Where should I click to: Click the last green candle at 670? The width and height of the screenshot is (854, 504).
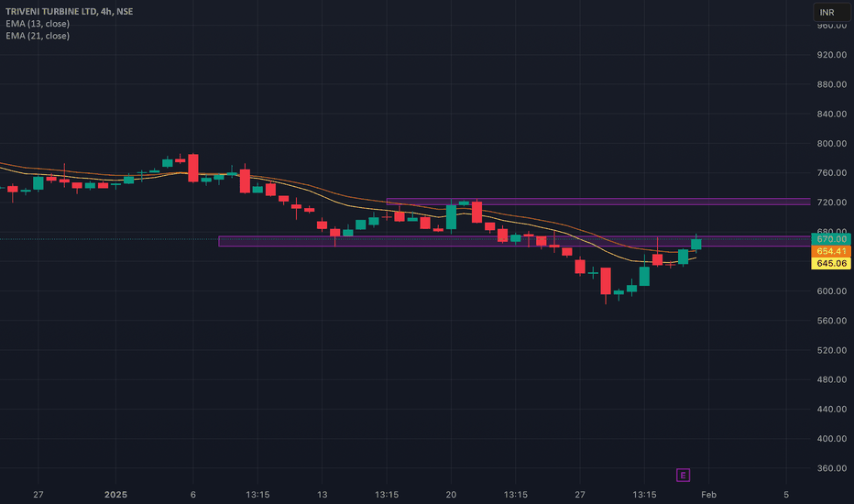(696, 244)
